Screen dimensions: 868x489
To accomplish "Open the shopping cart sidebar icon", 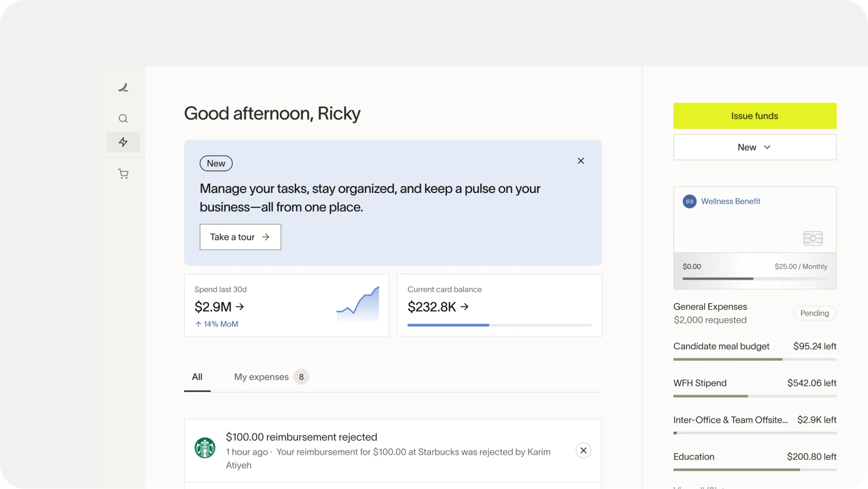I will [x=123, y=174].
